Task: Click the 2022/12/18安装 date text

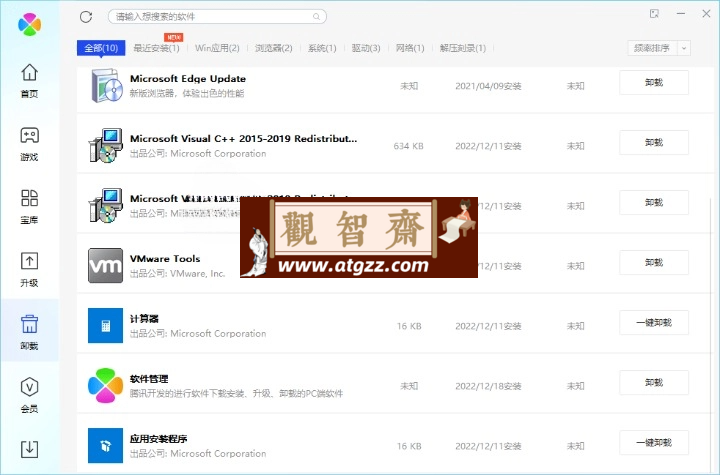Action: (x=488, y=386)
